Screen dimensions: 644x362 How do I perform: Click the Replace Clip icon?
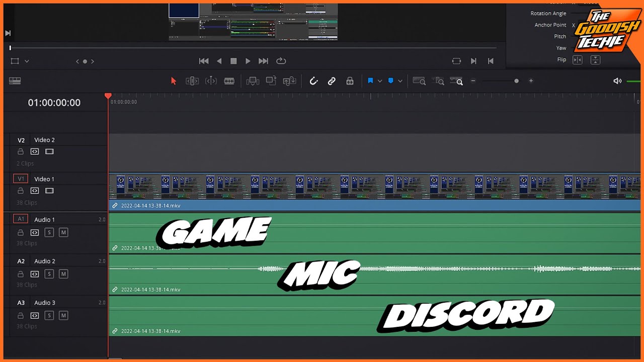pyautogui.click(x=289, y=81)
